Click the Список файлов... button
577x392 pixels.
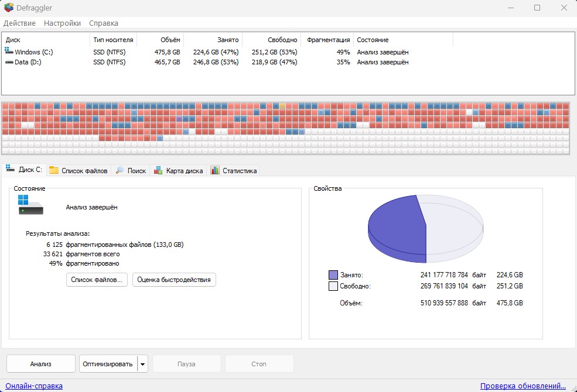pos(97,280)
